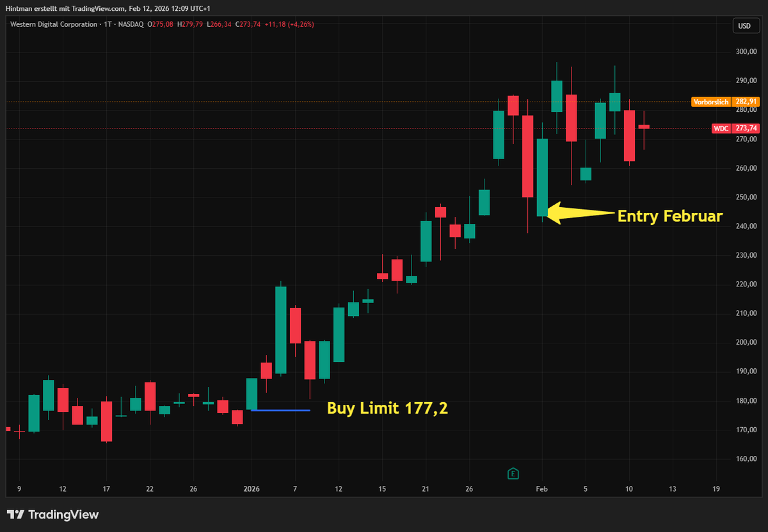768x532 pixels.
Task: Click the red WDC symbol label
Action: [721, 129]
